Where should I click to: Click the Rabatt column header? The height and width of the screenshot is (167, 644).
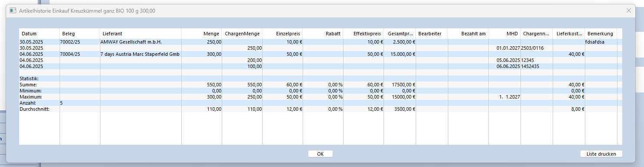[x=323, y=34]
